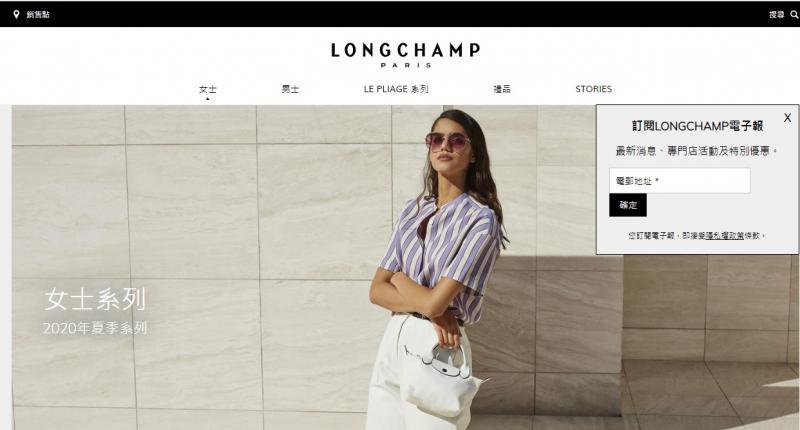Viewport: 800px width, 430px height.
Task: Click the black 確定 confirm button
Action: [628, 205]
